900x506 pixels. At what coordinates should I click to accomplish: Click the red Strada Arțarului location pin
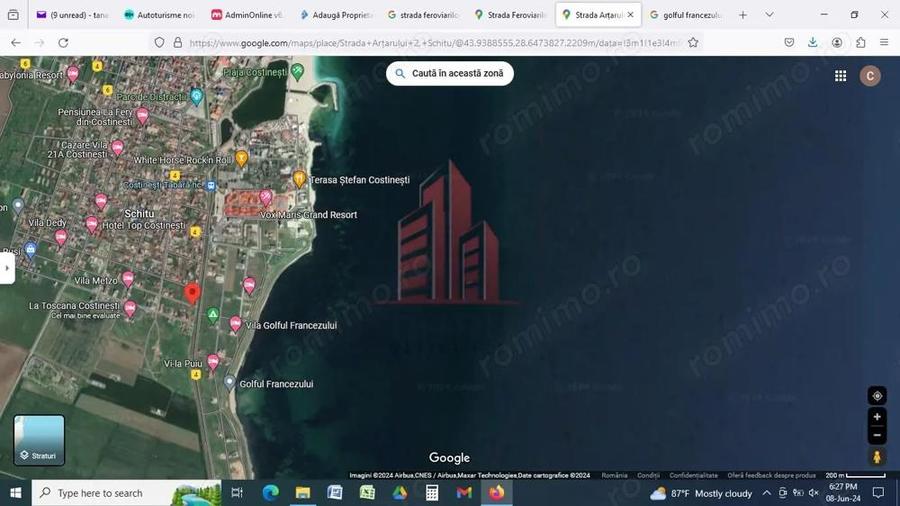tap(193, 293)
